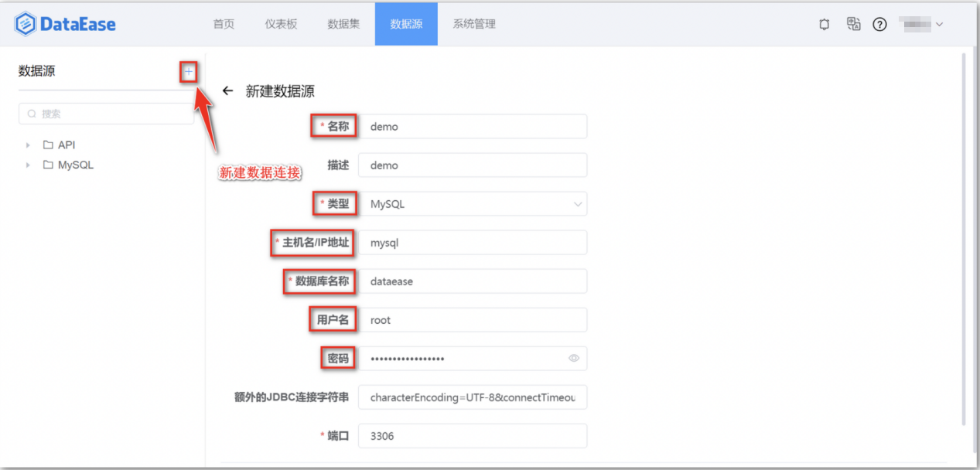Click the 名称 input containing demo
This screenshot has width=980, height=470.
tap(473, 126)
